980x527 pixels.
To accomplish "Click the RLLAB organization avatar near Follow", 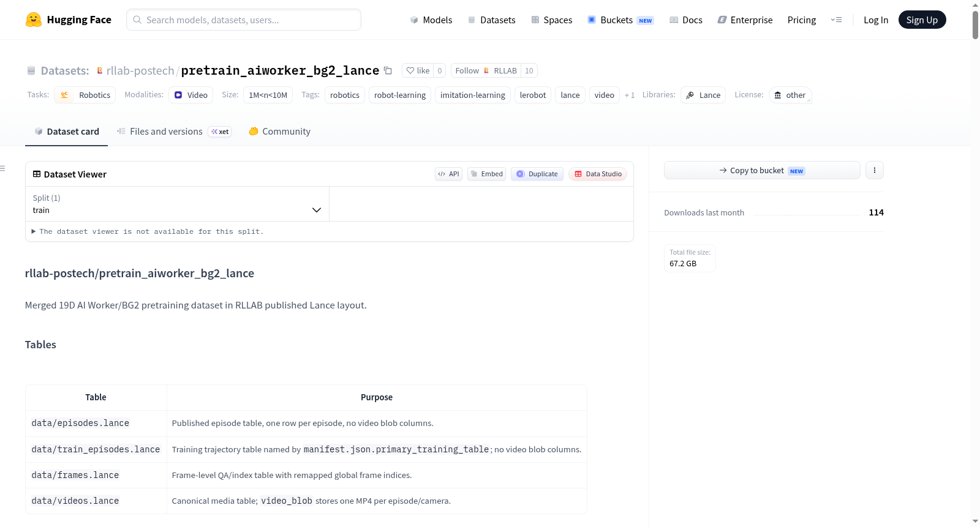I will (x=486, y=70).
